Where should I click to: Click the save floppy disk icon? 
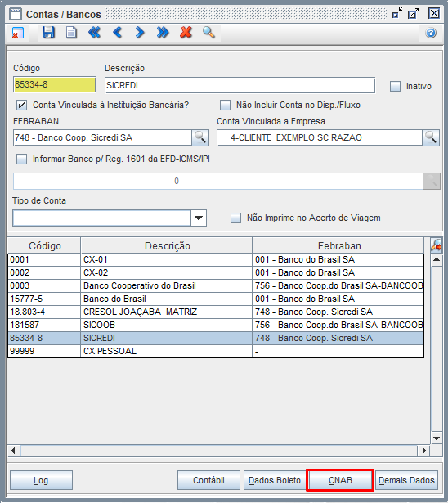48,33
